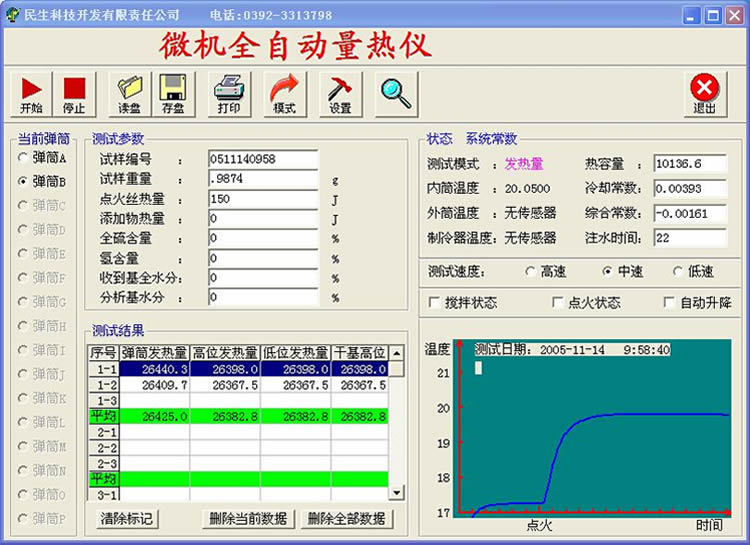The image size is (750, 545).
Task: Click the 弹筒发热量 column header
Action: [154, 353]
